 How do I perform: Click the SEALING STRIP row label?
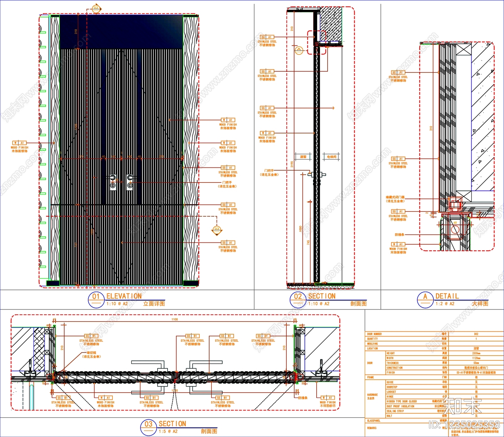[x=395, y=411]
